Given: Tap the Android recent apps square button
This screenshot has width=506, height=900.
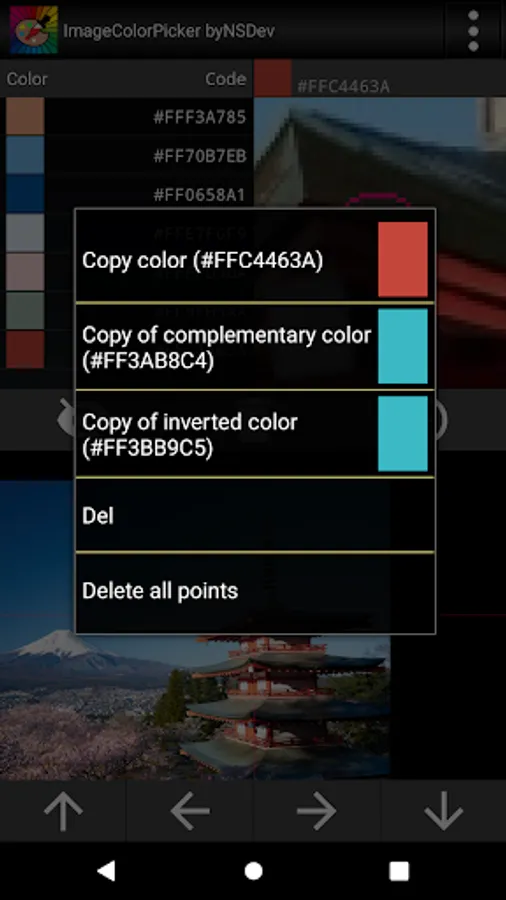Looking at the screenshot, I should click(x=399, y=871).
